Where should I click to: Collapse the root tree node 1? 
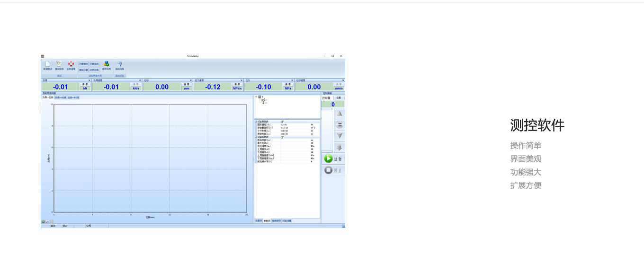click(x=256, y=97)
